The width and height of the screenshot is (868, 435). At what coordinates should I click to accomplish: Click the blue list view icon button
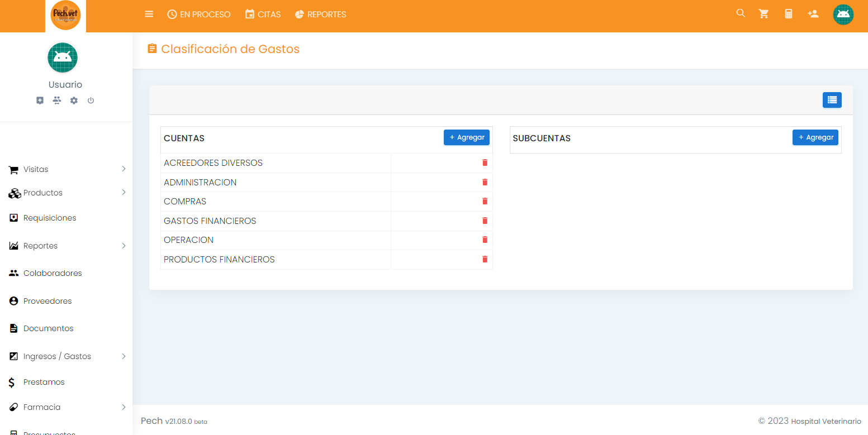click(x=832, y=100)
